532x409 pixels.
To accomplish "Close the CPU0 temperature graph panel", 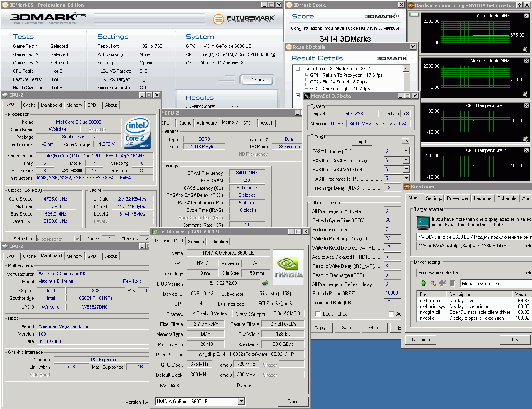I will coord(526,105).
